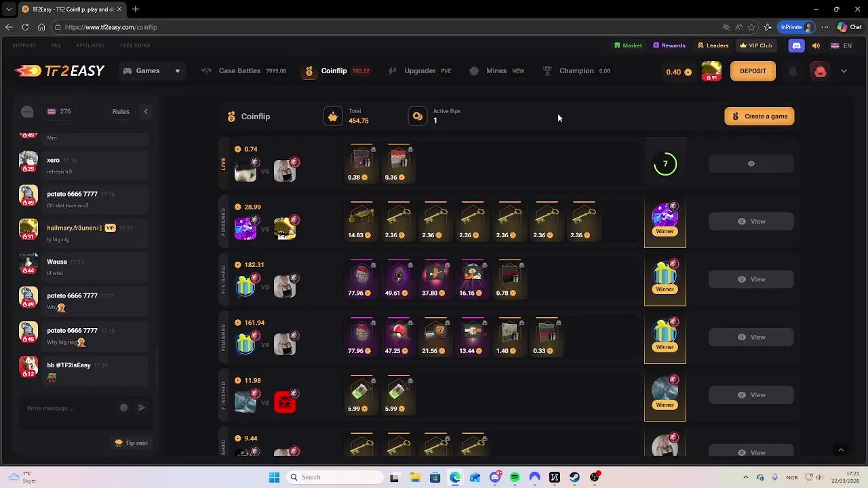868x488 pixels.
Task: Reload the page with the refresh icon
Action: click(25, 27)
